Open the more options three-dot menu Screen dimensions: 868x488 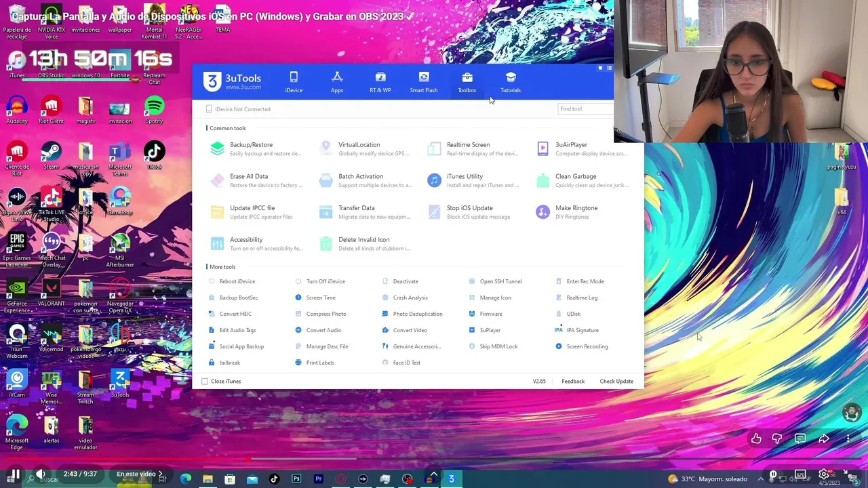click(848, 439)
